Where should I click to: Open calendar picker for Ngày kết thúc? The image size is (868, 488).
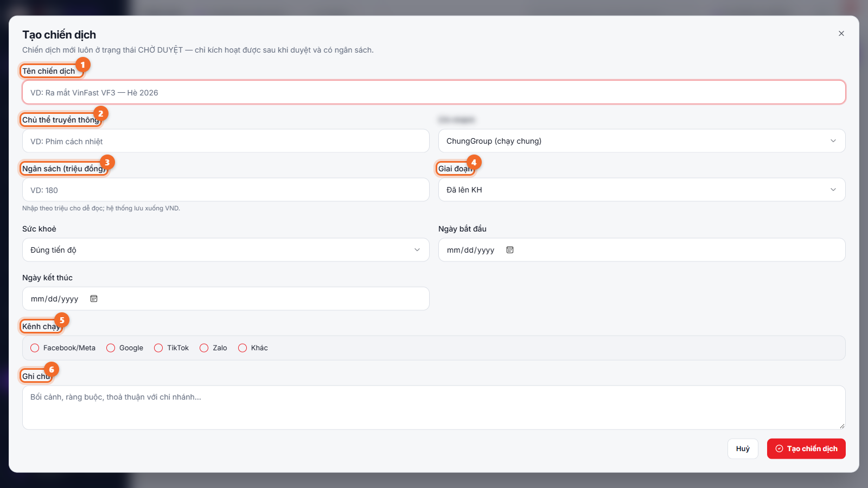click(94, 299)
